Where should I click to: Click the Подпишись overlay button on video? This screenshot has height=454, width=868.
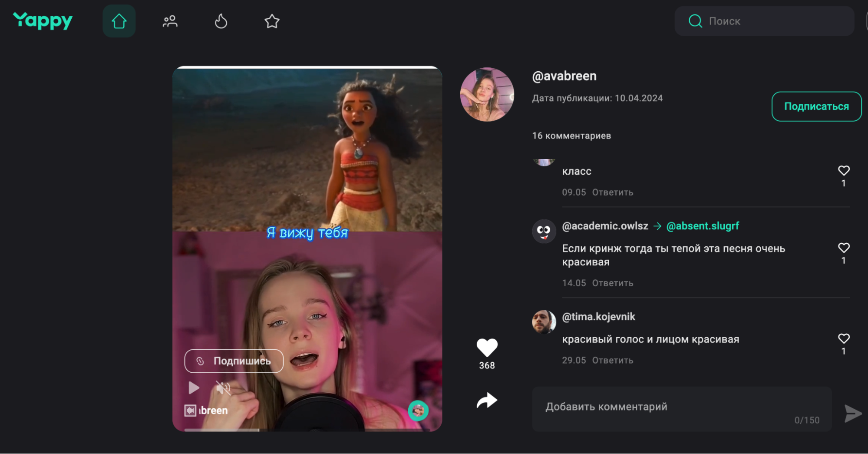tap(234, 361)
